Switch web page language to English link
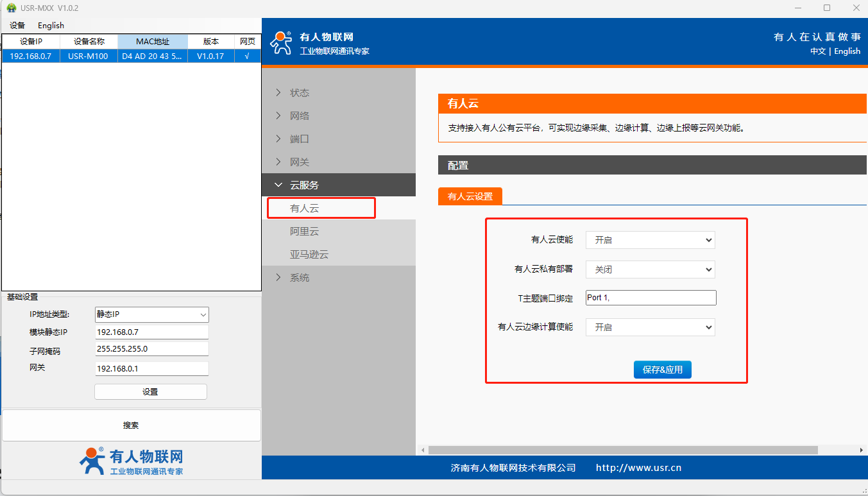Viewport: 868px width, 496px height. click(x=847, y=51)
